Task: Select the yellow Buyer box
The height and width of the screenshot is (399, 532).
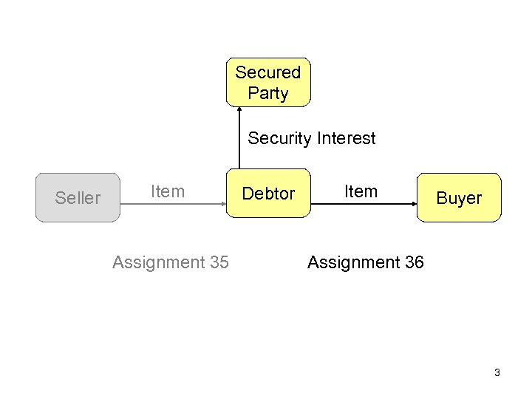Action: (x=459, y=197)
